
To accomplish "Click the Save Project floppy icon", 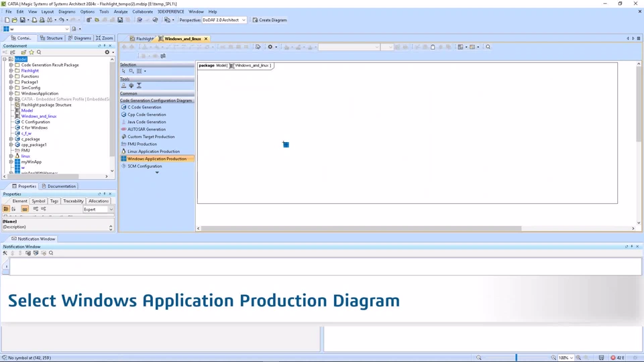I will tap(23, 19).
